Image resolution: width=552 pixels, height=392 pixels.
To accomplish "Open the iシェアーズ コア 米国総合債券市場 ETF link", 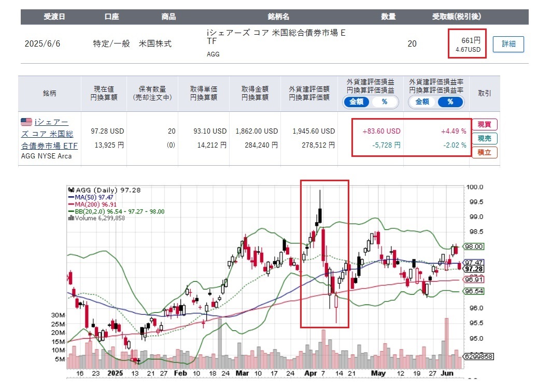I will tap(49, 134).
